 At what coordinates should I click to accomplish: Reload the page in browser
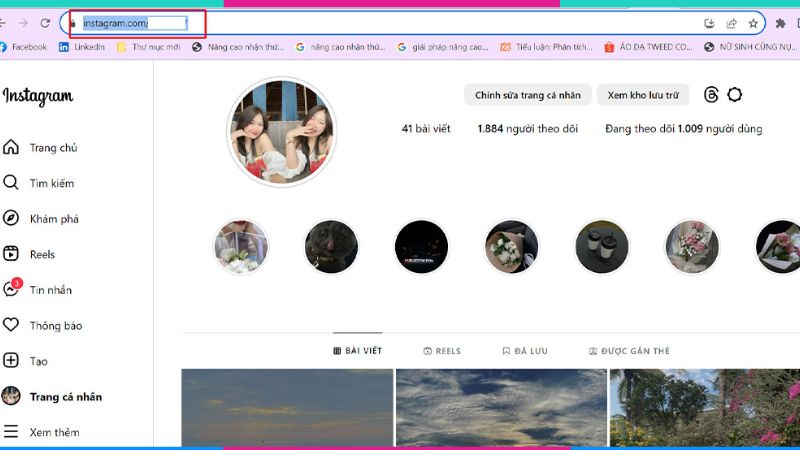tap(46, 23)
